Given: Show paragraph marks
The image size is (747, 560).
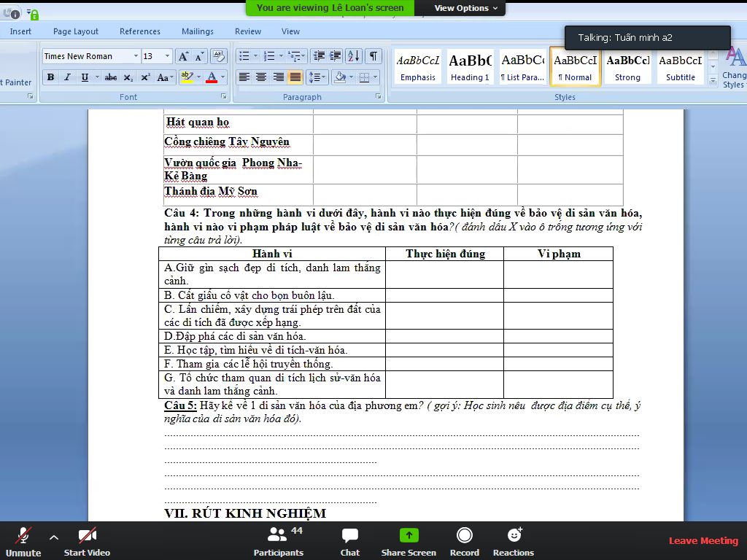Looking at the screenshot, I should coord(373,56).
